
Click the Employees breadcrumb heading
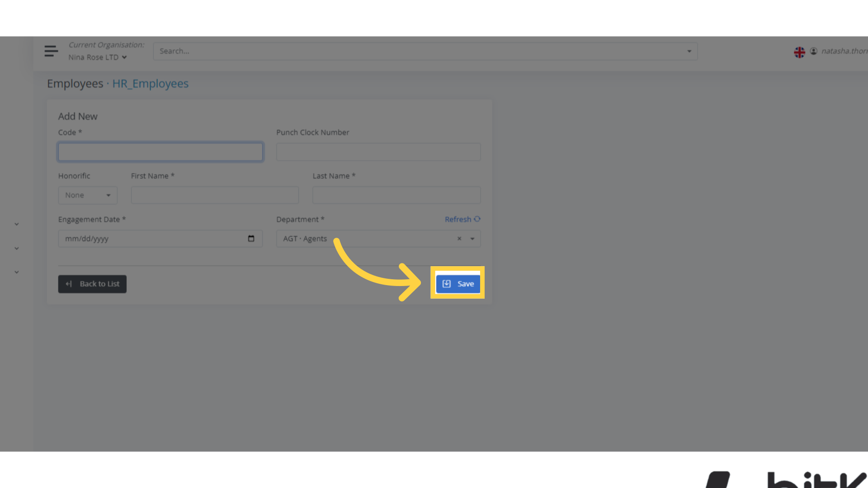pyautogui.click(x=75, y=84)
